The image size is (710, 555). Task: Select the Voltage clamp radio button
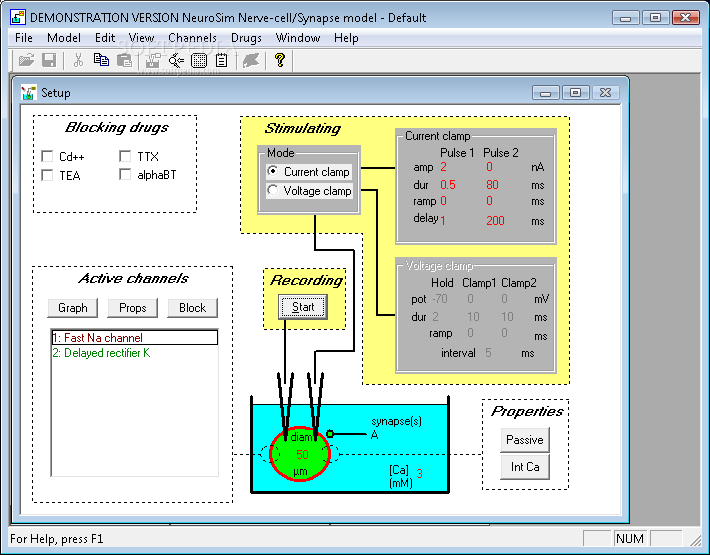tap(273, 190)
